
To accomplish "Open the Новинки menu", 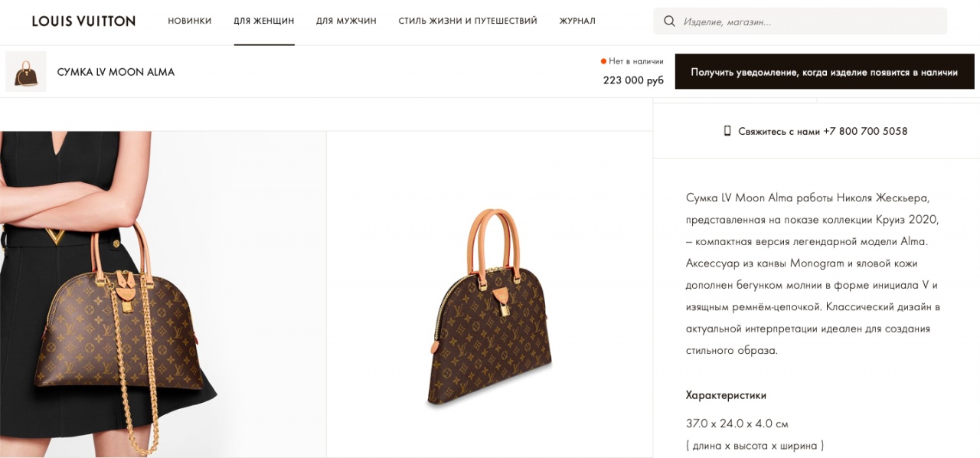I will point(190,21).
